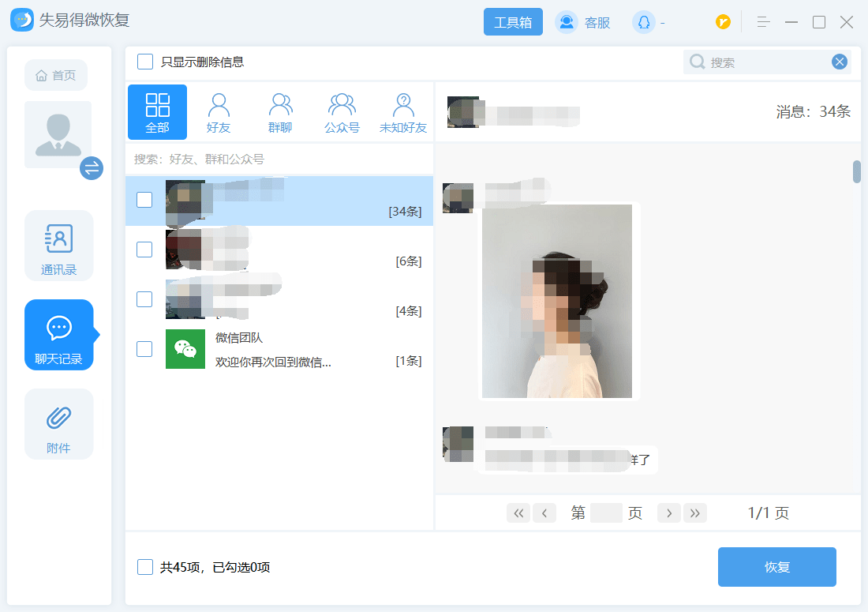Check the box for the 34条 conversation
Image resolution: width=868 pixels, height=612 pixels.
point(144,200)
